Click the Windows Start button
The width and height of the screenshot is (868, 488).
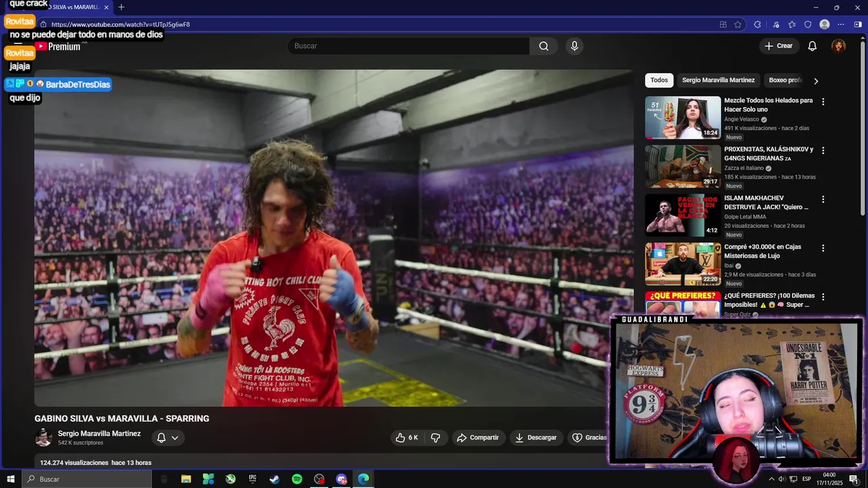tap(11, 479)
